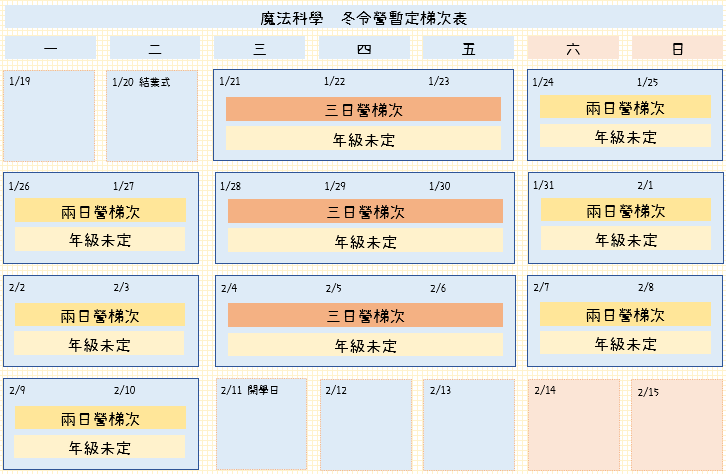Screen dimensions: 726x474
Task: Click the 1/30 date label
Action: click(439, 186)
